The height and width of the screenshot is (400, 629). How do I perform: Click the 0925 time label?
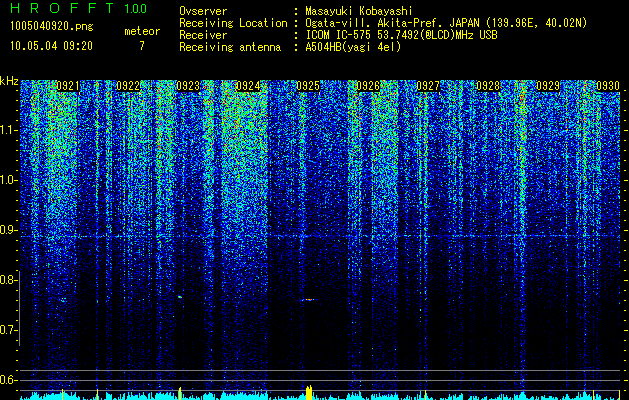[308, 86]
